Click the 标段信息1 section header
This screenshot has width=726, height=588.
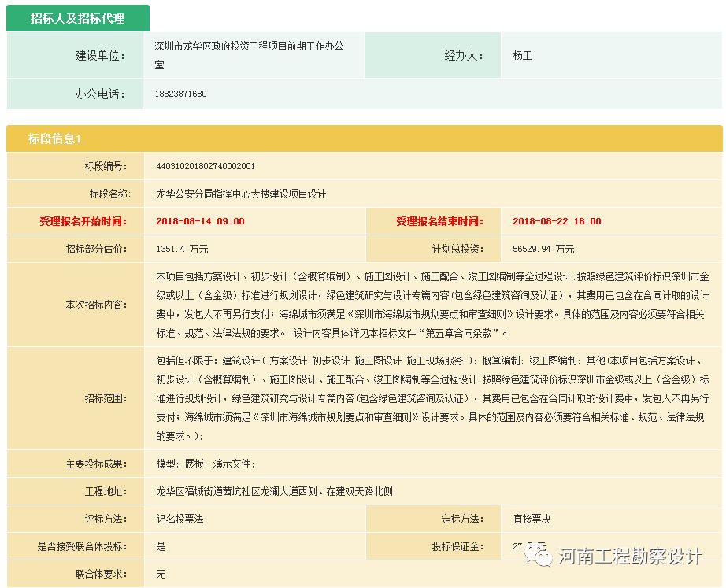[365, 139]
